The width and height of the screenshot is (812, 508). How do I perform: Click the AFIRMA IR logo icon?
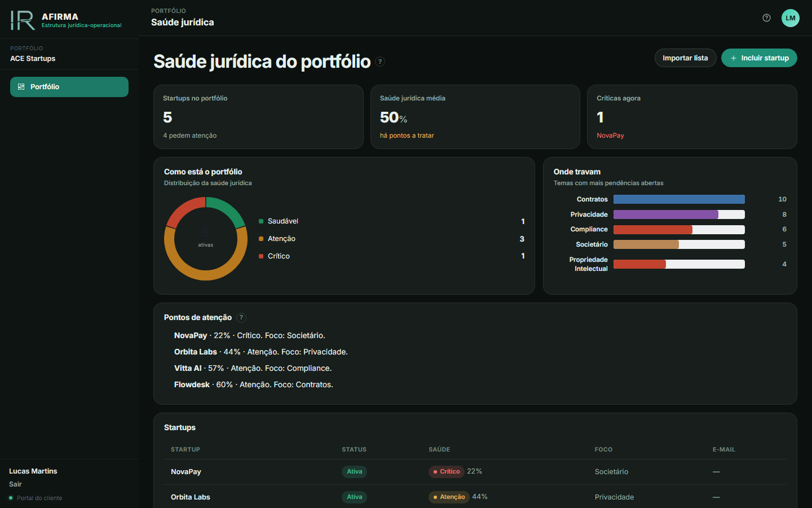tap(23, 20)
